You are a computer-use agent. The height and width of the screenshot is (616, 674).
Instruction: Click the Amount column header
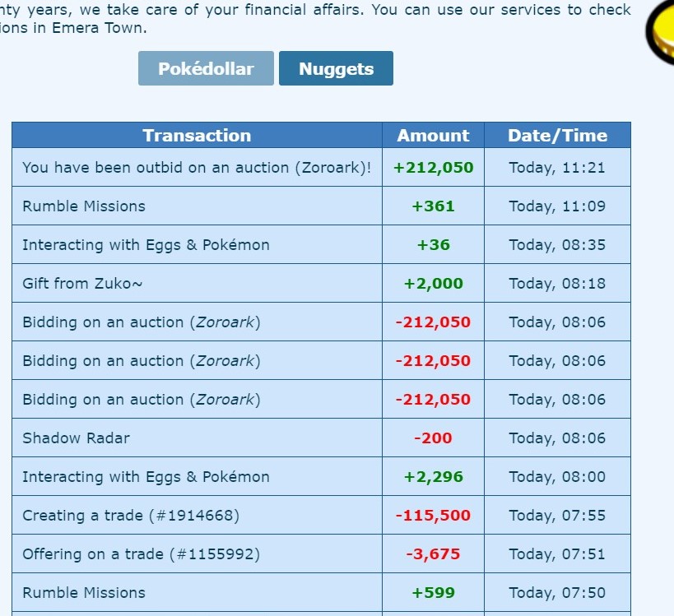433,136
